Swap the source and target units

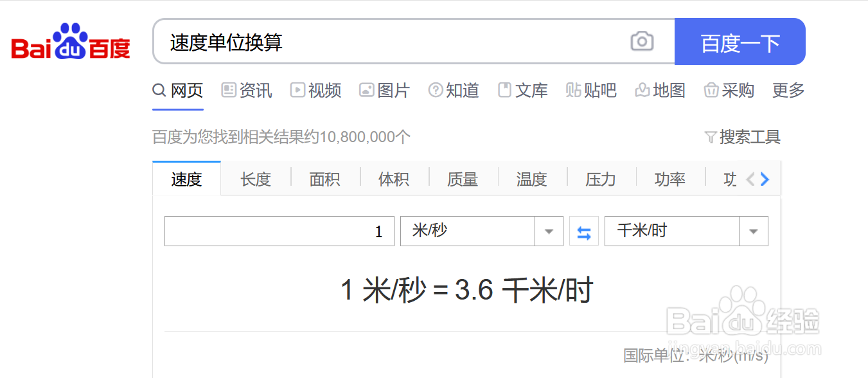(584, 231)
